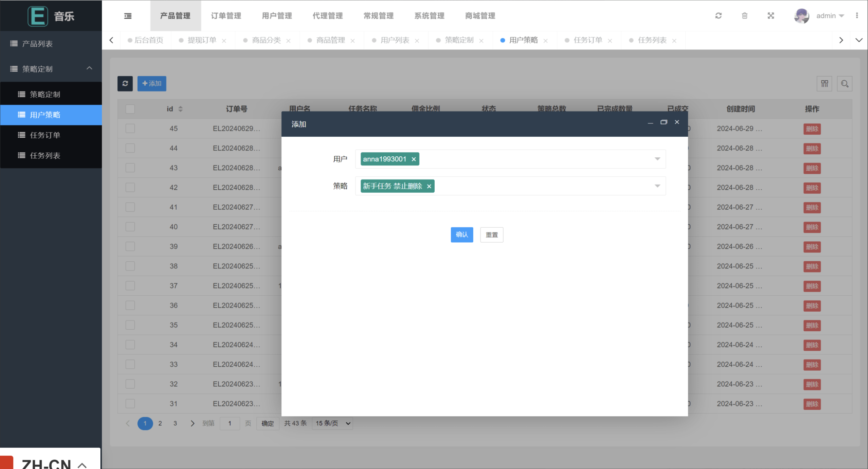Remove the anna1993001 user tag
Image resolution: width=868 pixels, height=469 pixels.
(x=414, y=159)
